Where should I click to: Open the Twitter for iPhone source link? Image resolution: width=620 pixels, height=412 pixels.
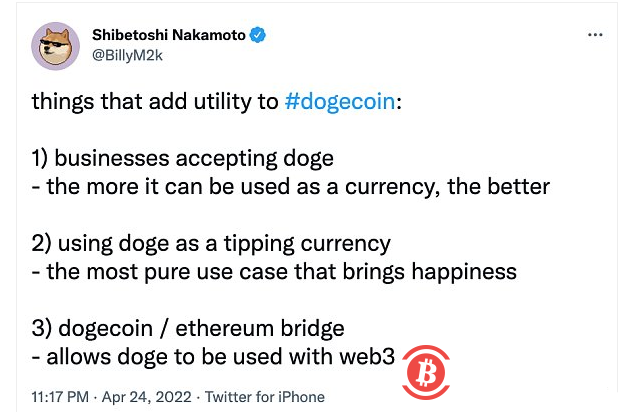coord(264,397)
